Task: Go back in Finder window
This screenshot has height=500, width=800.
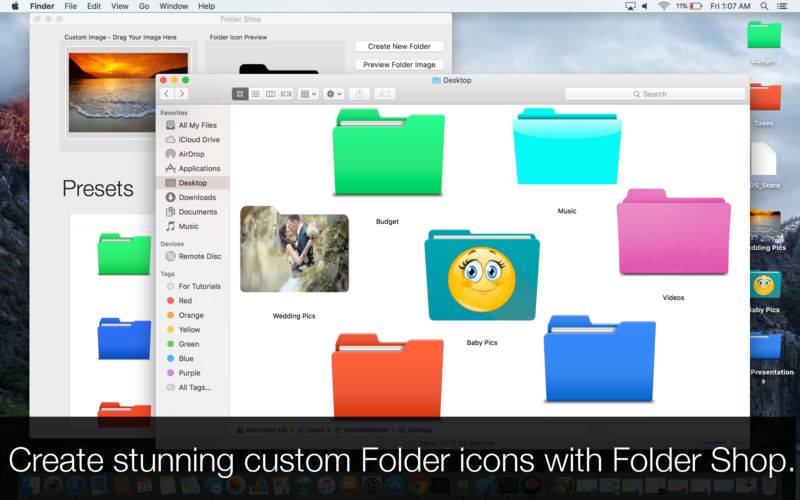Action: [x=166, y=94]
